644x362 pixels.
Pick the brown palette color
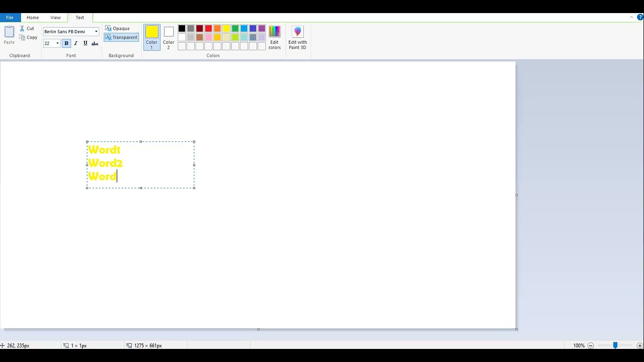(200, 38)
